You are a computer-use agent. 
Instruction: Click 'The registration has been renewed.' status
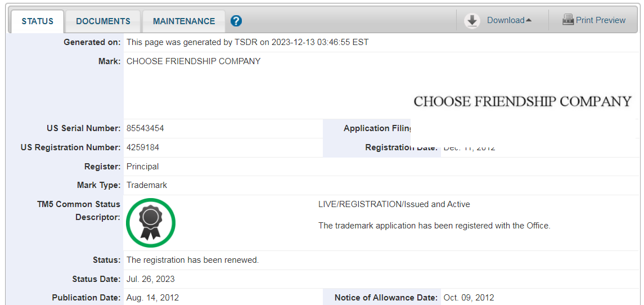point(192,260)
